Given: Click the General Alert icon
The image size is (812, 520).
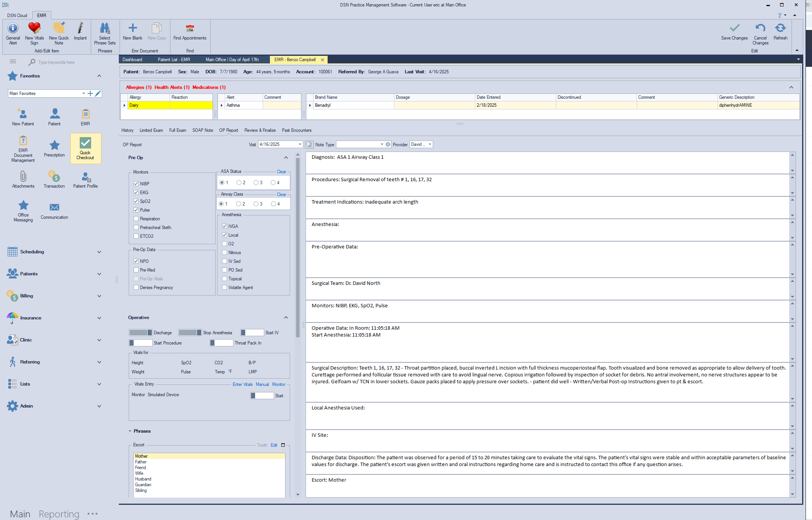Looking at the screenshot, I should coord(13,28).
